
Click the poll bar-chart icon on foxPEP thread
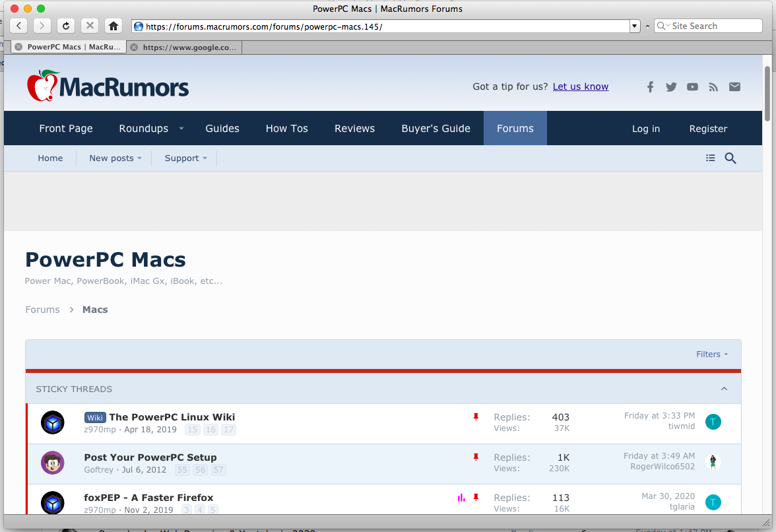point(461,498)
